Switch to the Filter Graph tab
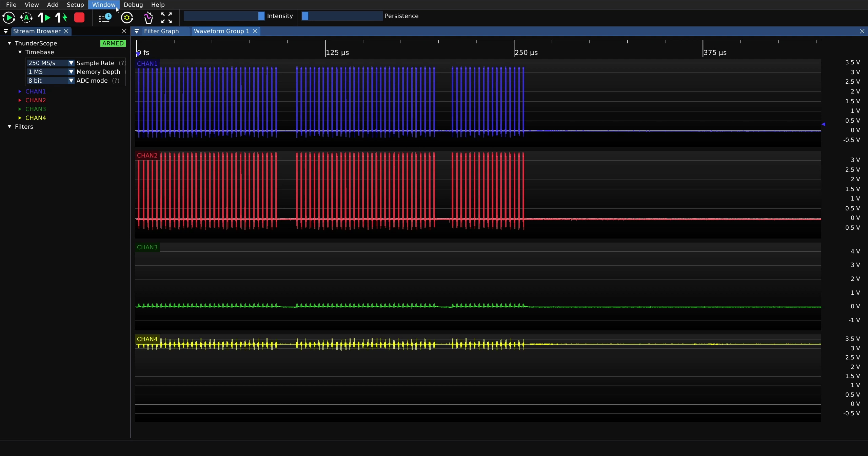This screenshot has width=868, height=456. click(x=161, y=31)
